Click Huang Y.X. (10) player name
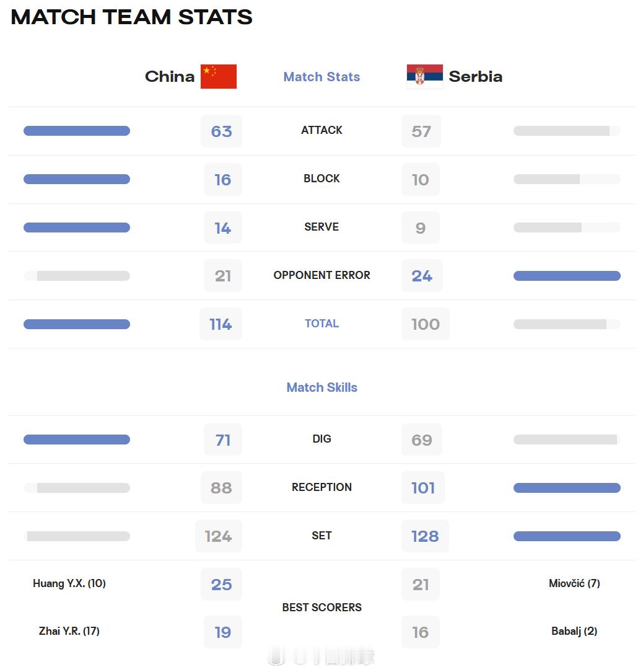This screenshot has height=672, width=643. click(69, 583)
